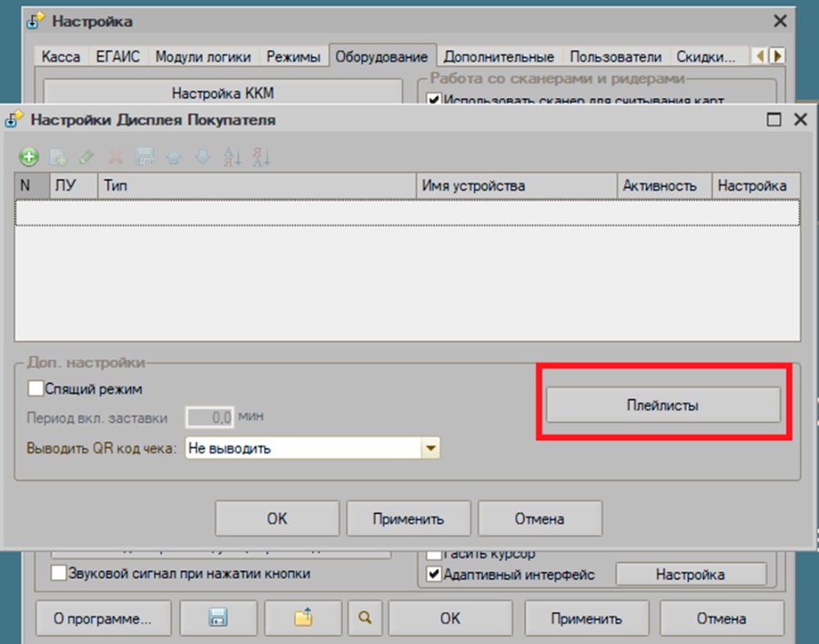This screenshot has height=644, width=819.
Task: Click the sort ascending A-Я icon
Action: click(x=232, y=156)
